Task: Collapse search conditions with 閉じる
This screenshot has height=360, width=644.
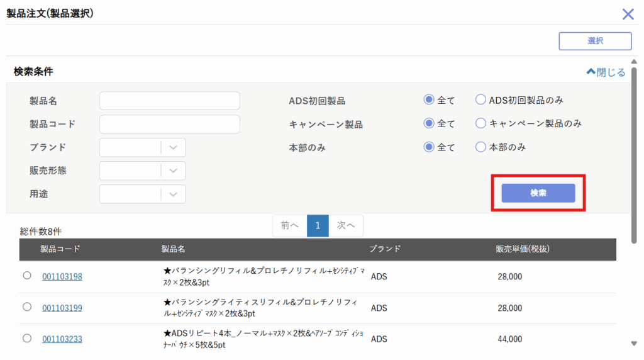Action: (x=606, y=72)
